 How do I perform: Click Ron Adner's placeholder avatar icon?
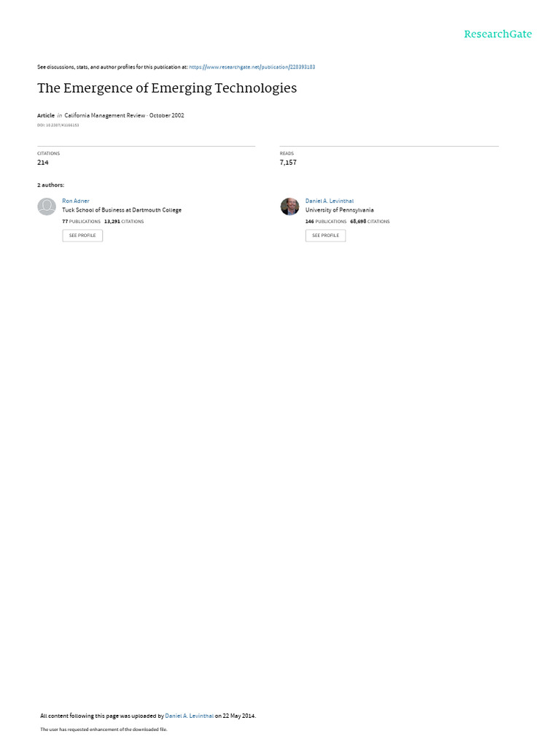coord(47,206)
